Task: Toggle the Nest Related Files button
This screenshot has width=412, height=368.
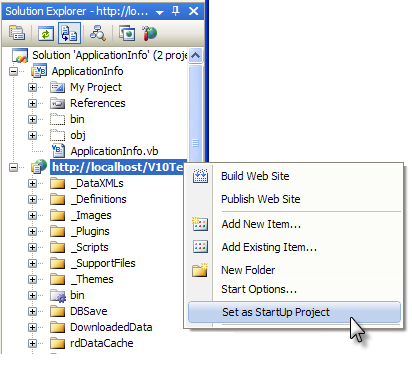Action: 69,33
